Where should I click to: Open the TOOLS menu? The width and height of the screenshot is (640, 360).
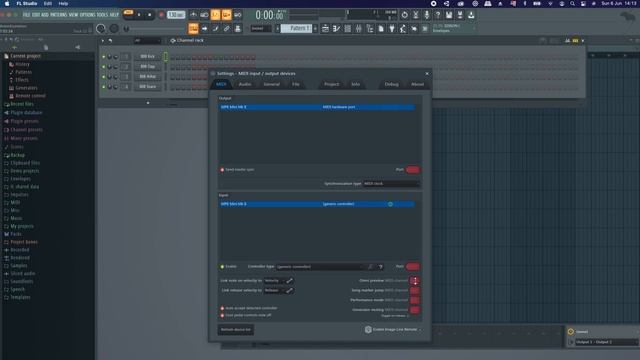coord(102,15)
